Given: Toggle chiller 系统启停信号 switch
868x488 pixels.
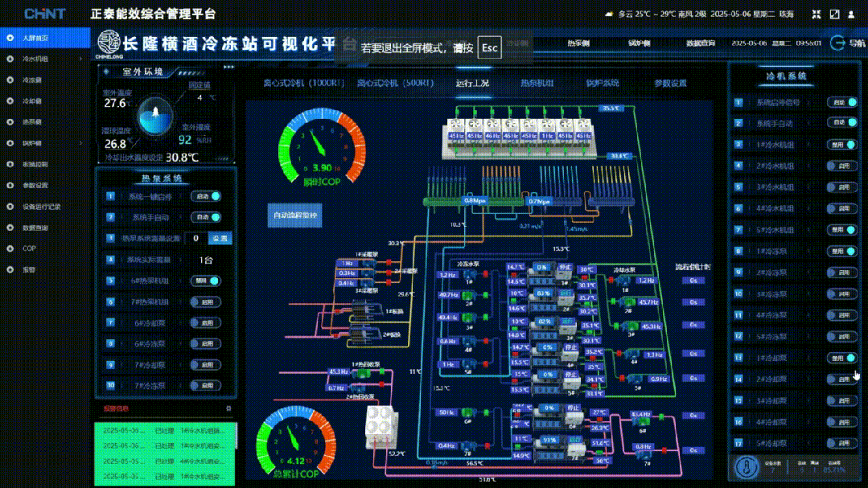Looking at the screenshot, I should click(842, 102).
